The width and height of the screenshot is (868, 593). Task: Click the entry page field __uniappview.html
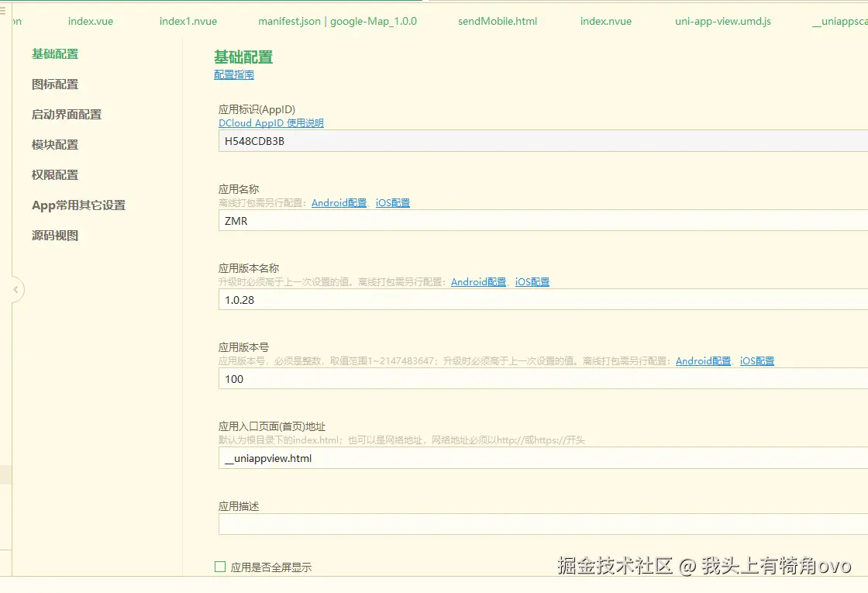(543, 458)
